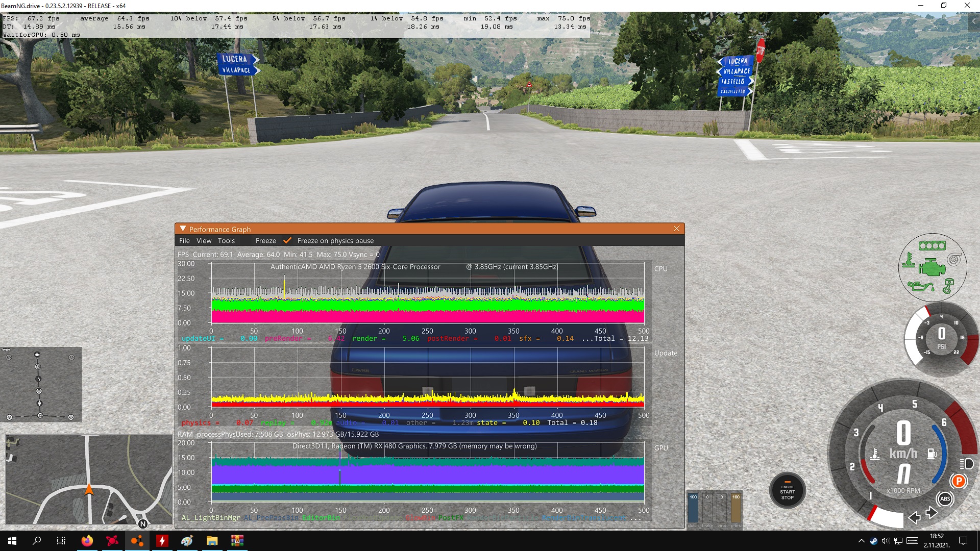The height and width of the screenshot is (551, 980).
Task: Click the brake input bar
Action: (707, 508)
